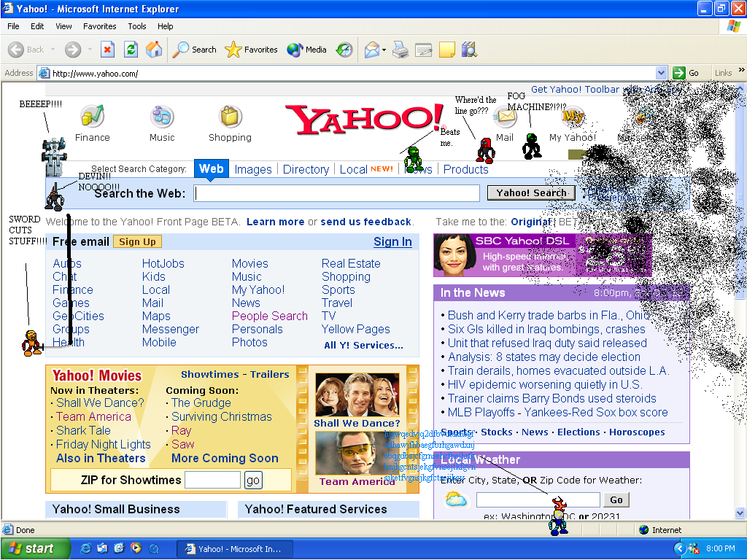Expand the Address bar dropdown
Image resolution: width=747 pixels, height=560 pixels.
pyautogui.click(x=661, y=73)
